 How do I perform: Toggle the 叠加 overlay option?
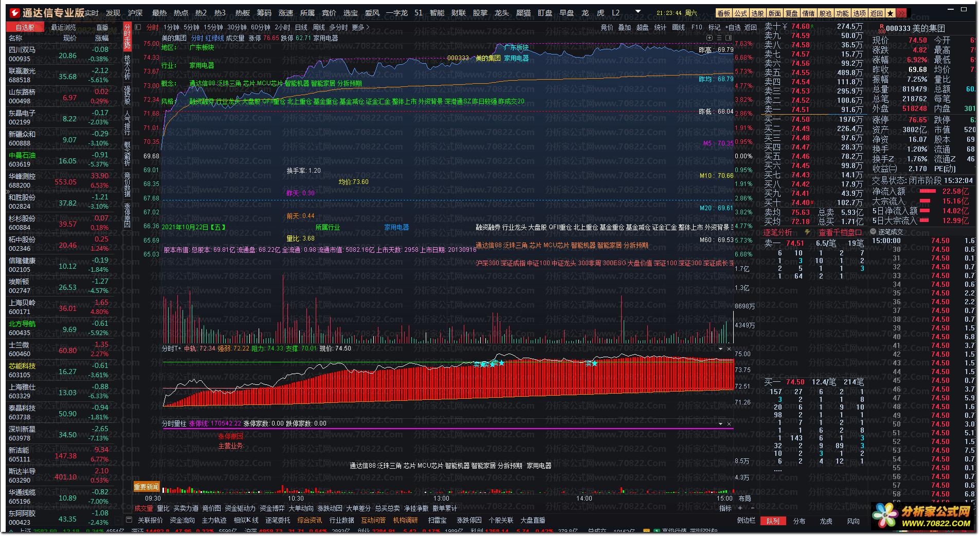(624, 27)
